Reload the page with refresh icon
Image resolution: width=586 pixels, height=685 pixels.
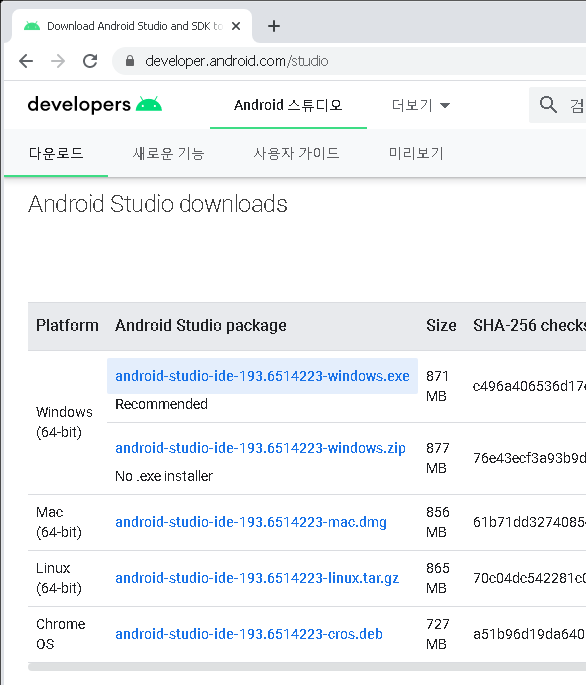(x=90, y=61)
